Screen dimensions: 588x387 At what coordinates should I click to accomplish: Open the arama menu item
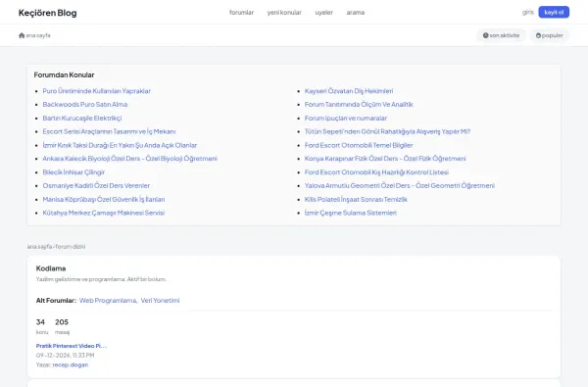(356, 13)
